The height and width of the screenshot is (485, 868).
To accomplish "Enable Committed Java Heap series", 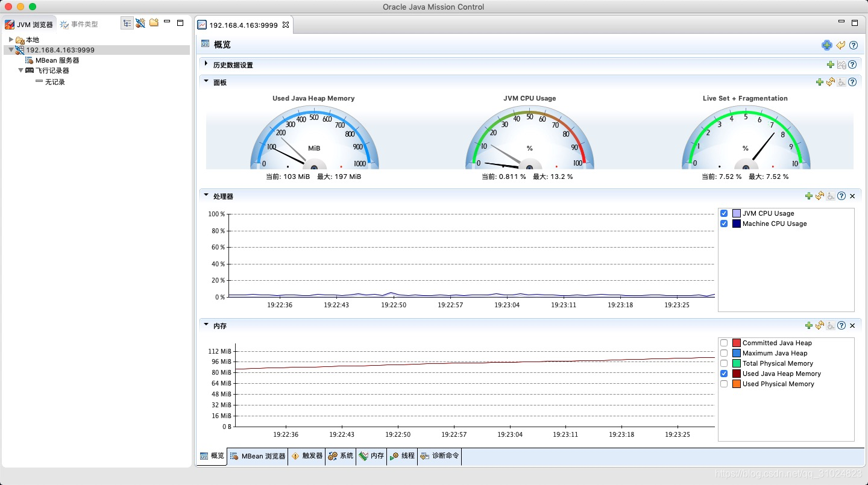I will pyautogui.click(x=724, y=343).
